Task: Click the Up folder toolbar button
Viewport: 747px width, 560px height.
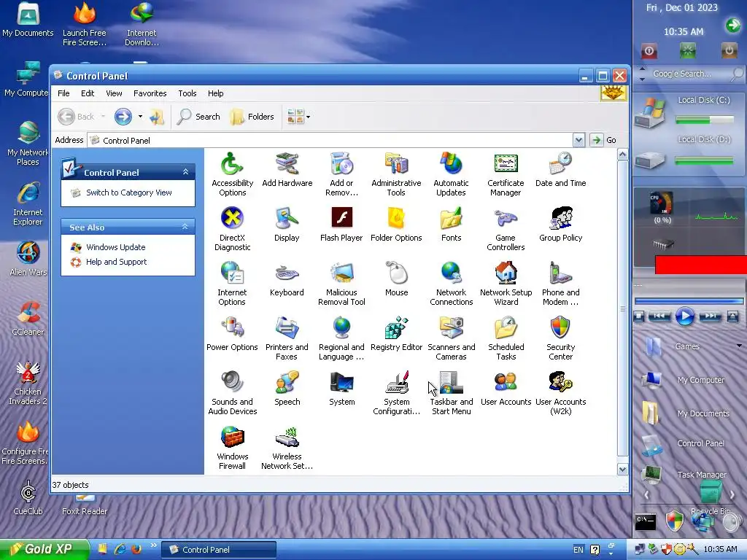Action: 156,116
